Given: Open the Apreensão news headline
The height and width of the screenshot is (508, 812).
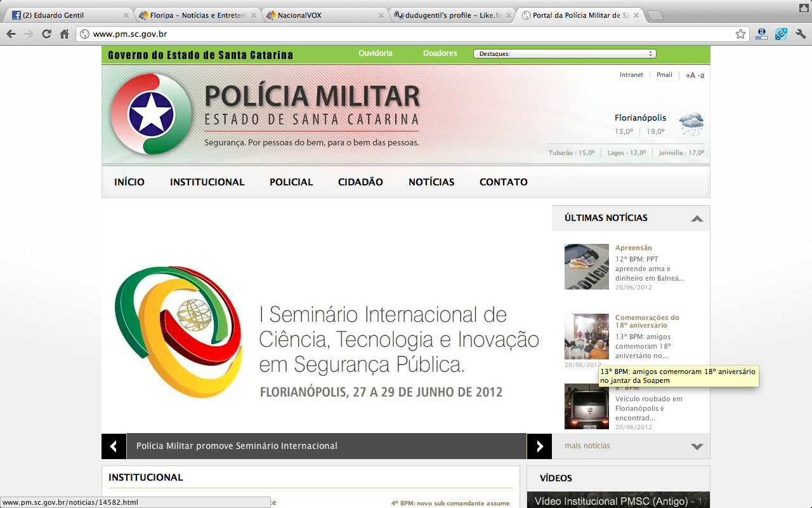Looking at the screenshot, I should pyautogui.click(x=633, y=248).
